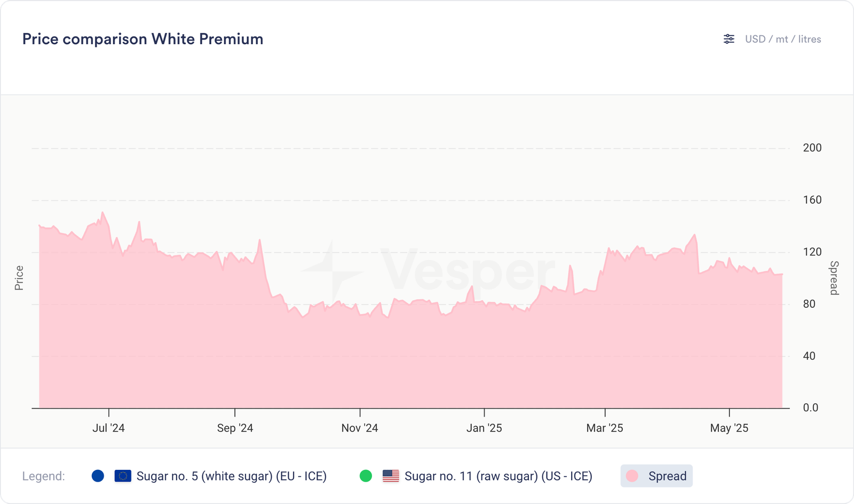
Task: Click the Price comparison White Premium title
Action: coord(143,39)
